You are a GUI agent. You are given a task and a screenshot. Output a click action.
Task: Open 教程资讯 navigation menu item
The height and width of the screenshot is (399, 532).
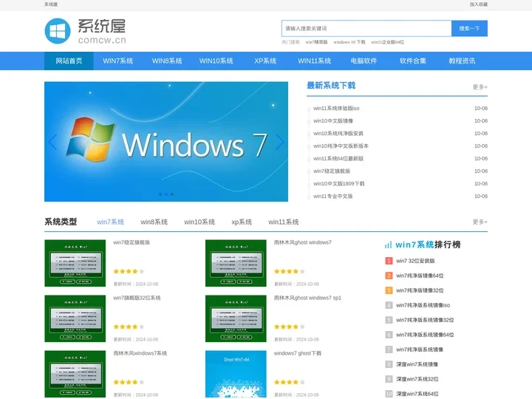coord(462,61)
